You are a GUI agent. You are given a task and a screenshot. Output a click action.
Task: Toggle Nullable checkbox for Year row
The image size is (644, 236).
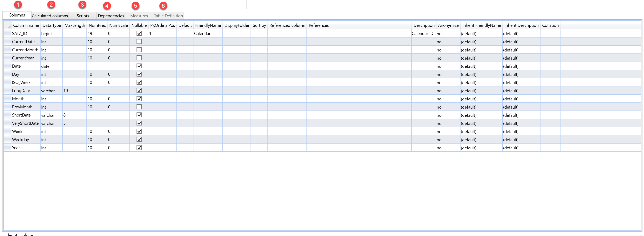(x=139, y=148)
